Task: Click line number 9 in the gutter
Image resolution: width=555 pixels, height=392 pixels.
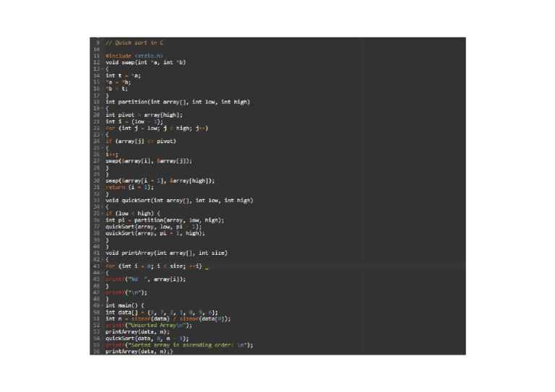Action: tap(98, 43)
